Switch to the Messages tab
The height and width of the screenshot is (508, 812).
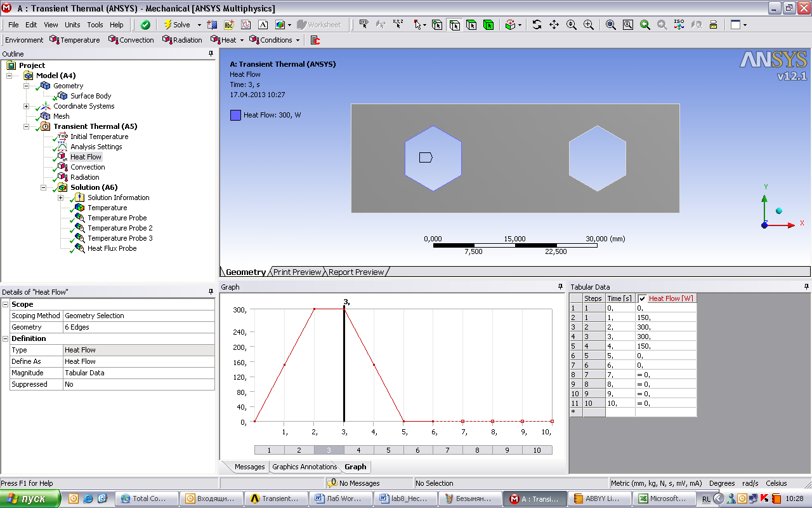249,467
